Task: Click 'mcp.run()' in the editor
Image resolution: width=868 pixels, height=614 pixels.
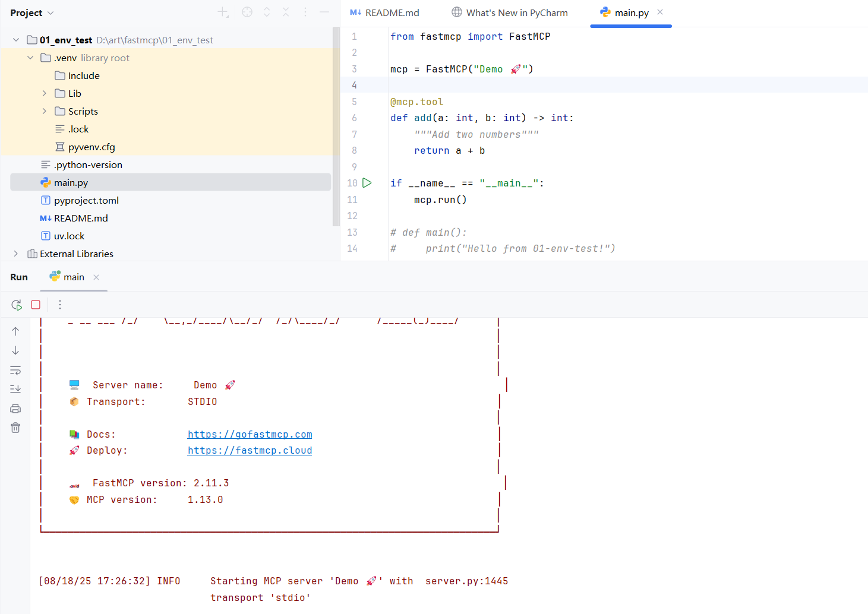Action: (x=440, y=200)
